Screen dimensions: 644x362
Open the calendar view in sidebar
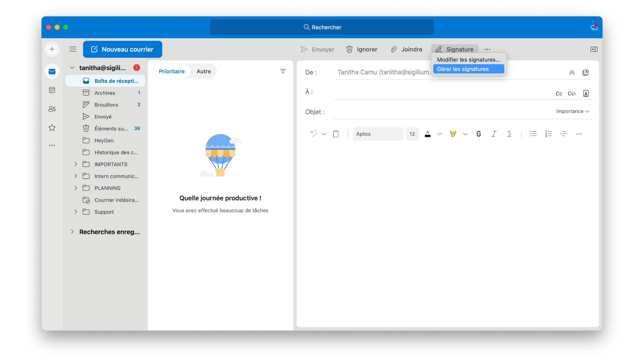(52, 90)
